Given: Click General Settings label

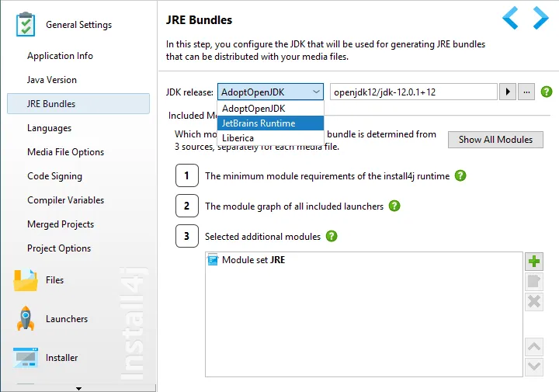Looking at the screenshot, I should 78,25.
